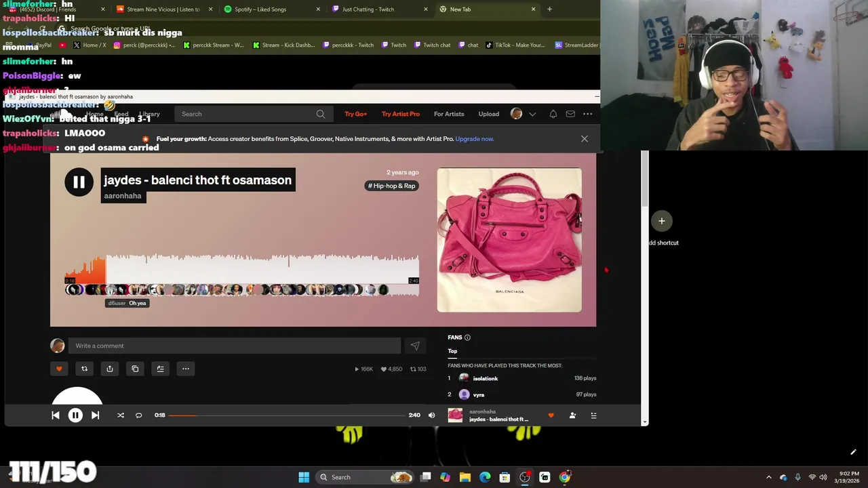Select the Top fans tab

click(452, 351)
